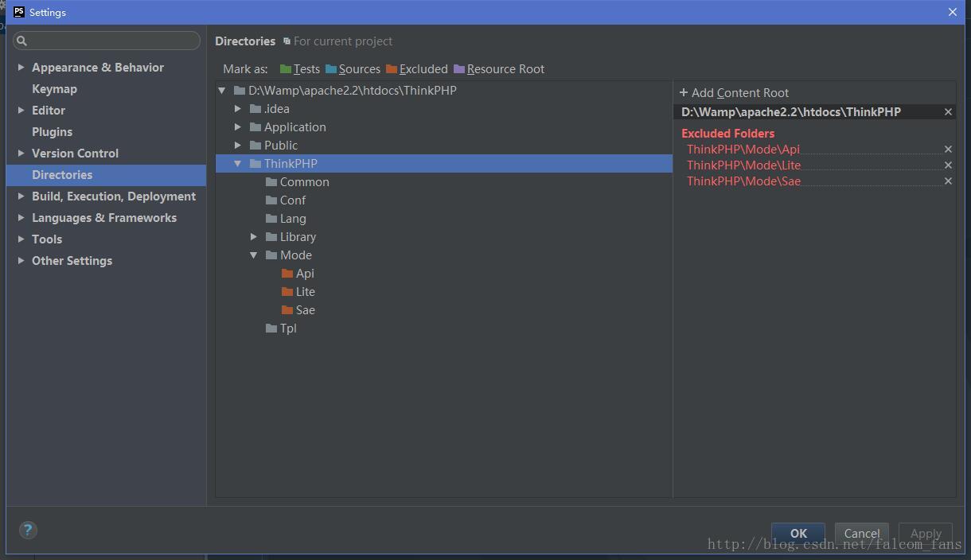Expand the Public folder node

pos(238,145)
